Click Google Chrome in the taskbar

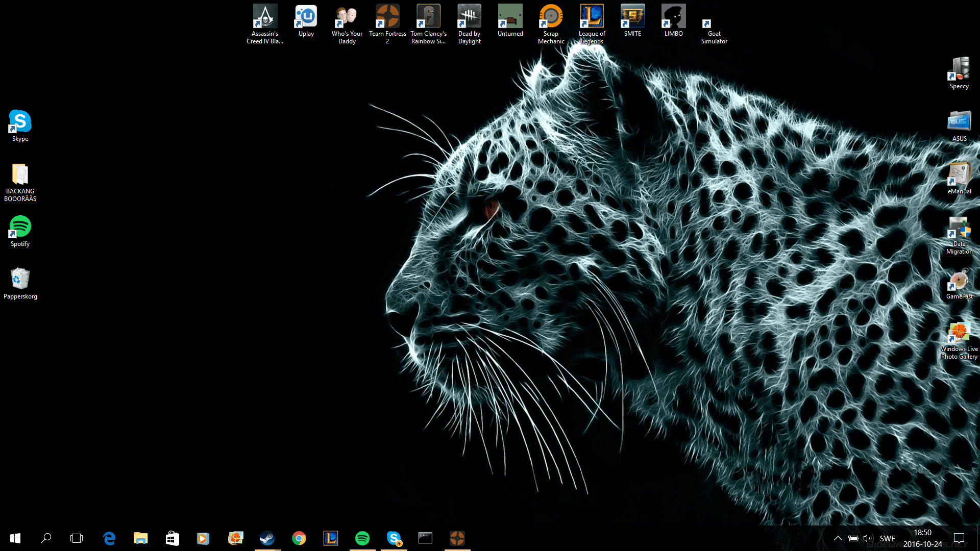(299, 538)
